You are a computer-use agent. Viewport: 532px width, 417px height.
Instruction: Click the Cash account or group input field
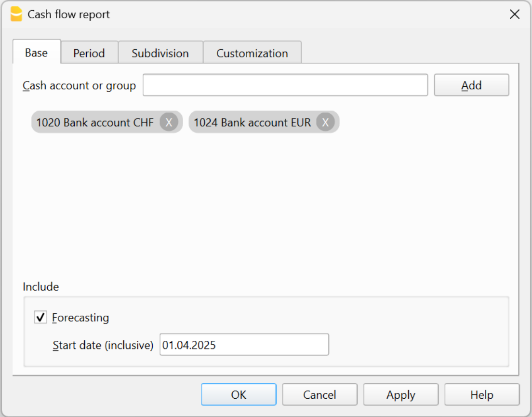point(286,85)
